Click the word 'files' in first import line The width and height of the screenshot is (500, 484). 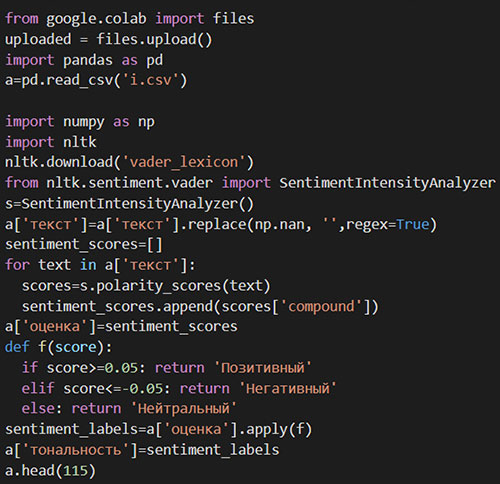click(x=233, y=18)
